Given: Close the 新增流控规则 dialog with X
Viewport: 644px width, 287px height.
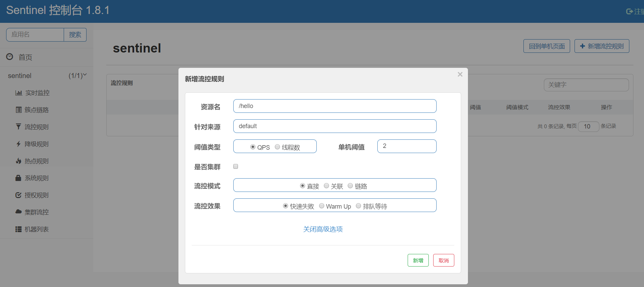Looking at the screenshot, I should pos(460,74).
